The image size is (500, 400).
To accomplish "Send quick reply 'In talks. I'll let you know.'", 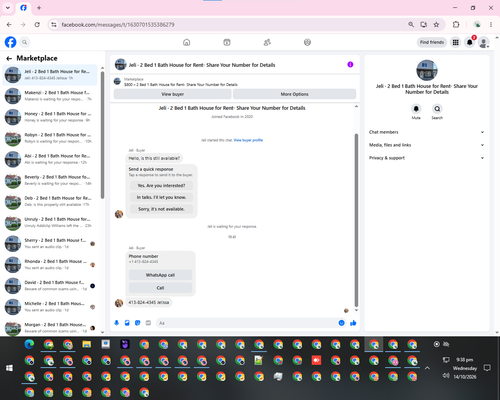I will (x=161, y=197).
